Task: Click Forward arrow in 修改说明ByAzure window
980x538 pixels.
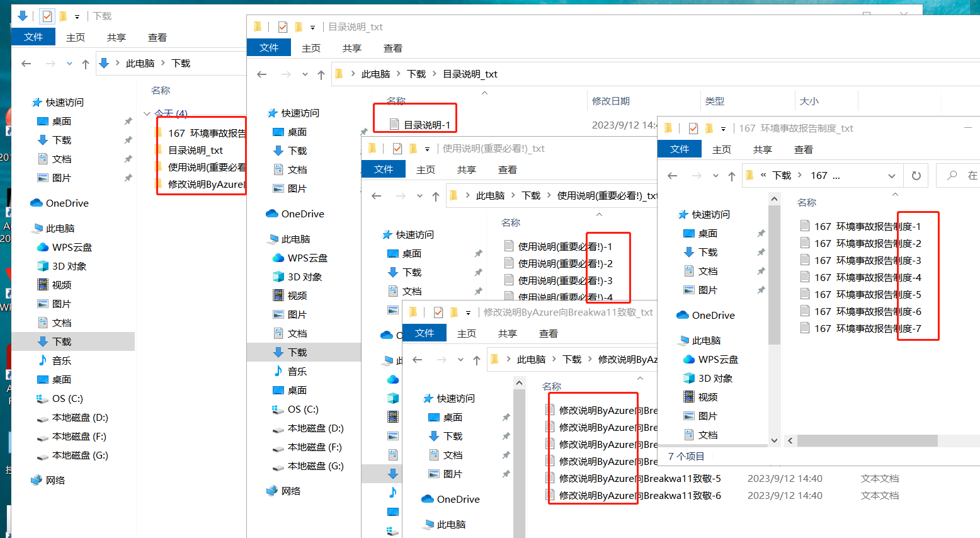Action: (442, 360)
